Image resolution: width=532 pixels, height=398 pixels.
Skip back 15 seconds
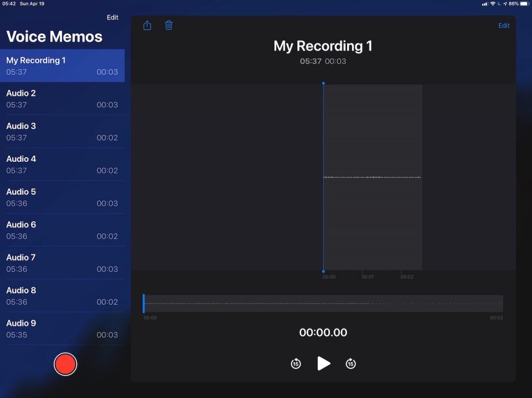pos(296,364)
